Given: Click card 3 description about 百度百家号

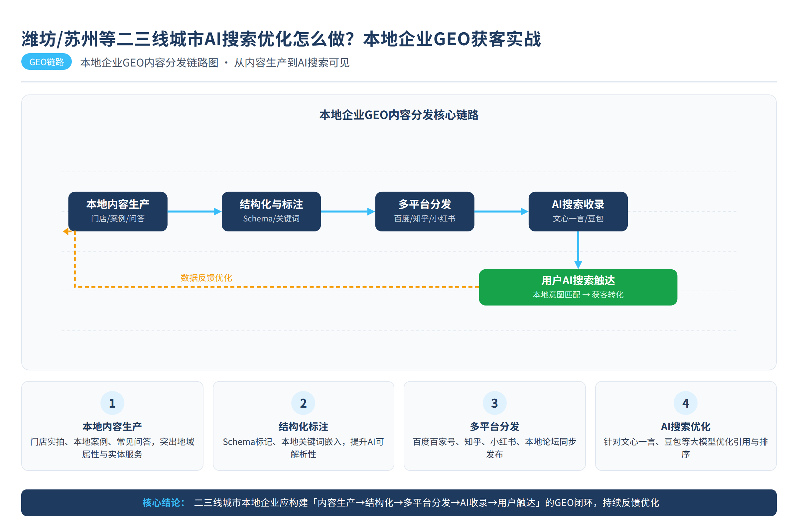Looking at the screenshot, I should pyautogui.click(x=494, y=448).
